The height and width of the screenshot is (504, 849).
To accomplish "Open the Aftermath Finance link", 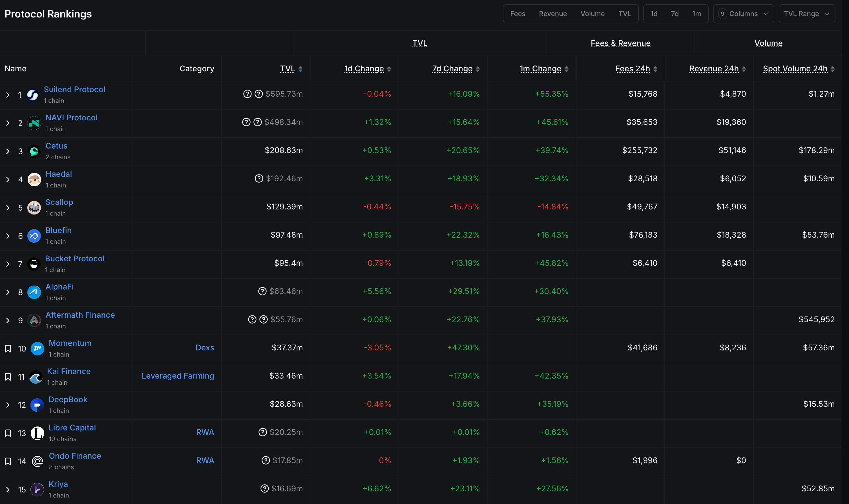I will coord(80,315).
